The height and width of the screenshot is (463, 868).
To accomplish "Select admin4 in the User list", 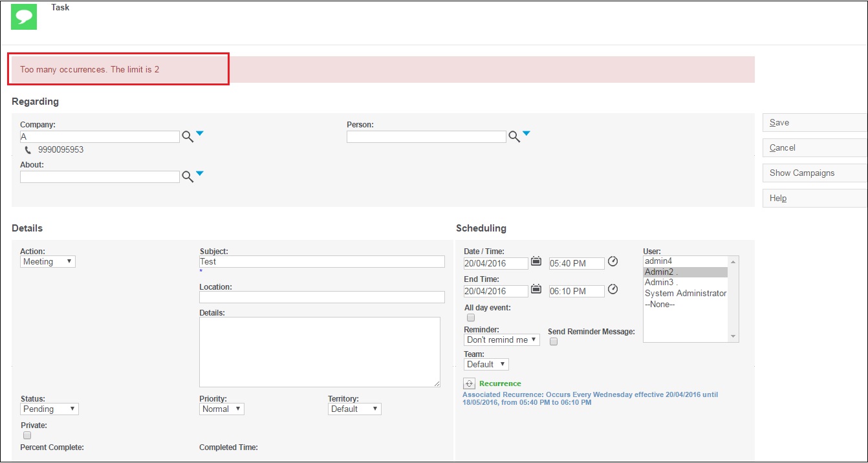I will coord(686,261).
